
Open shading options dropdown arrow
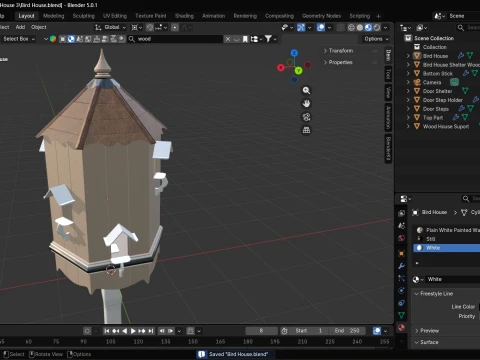[386, 28]
